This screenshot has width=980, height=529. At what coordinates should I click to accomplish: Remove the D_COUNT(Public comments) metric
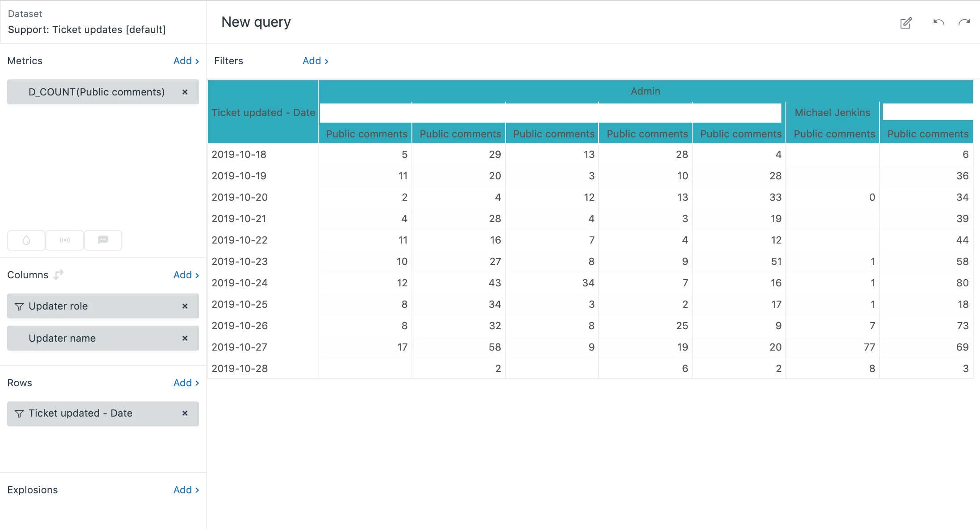(x=185, y=92)
